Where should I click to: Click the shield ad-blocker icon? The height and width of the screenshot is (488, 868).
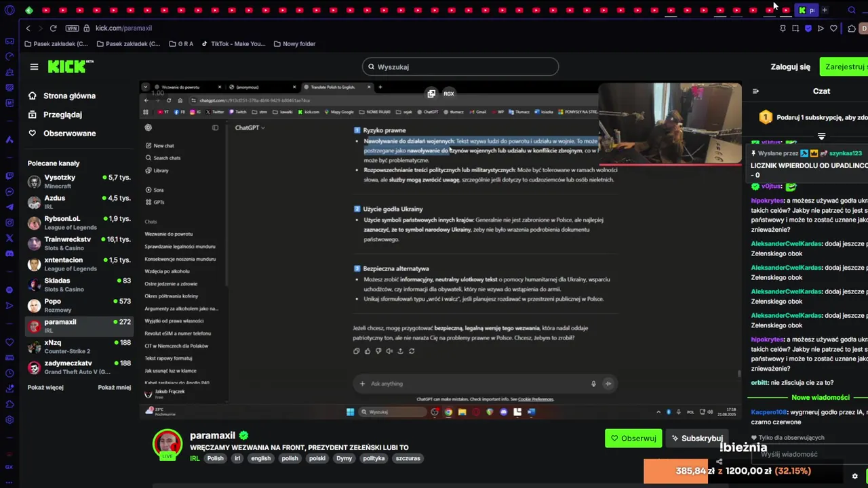tap(808, 28)
